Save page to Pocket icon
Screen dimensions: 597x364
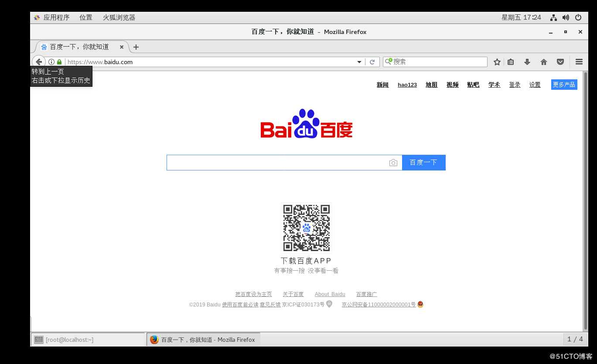560,62
